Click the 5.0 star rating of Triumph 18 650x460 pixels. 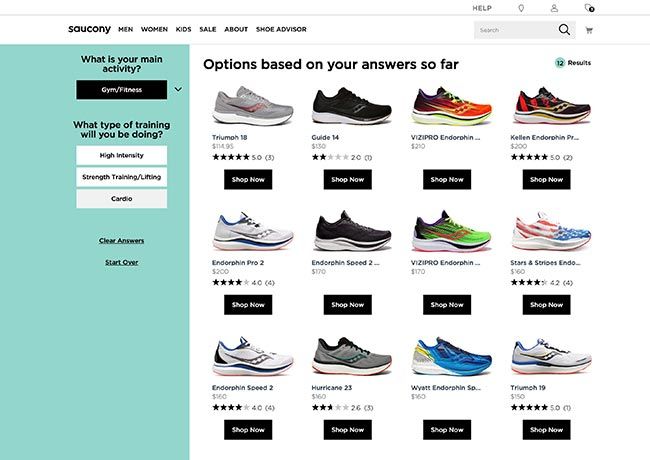pos(243,157)
